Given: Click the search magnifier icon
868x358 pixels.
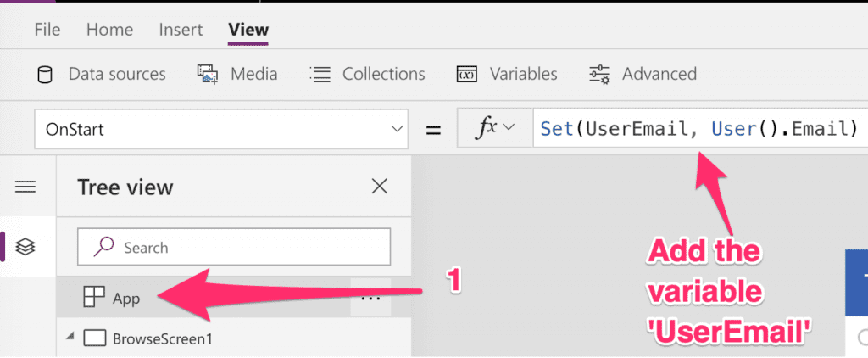Looking at the screenshot, I should (x=103, y=247).
